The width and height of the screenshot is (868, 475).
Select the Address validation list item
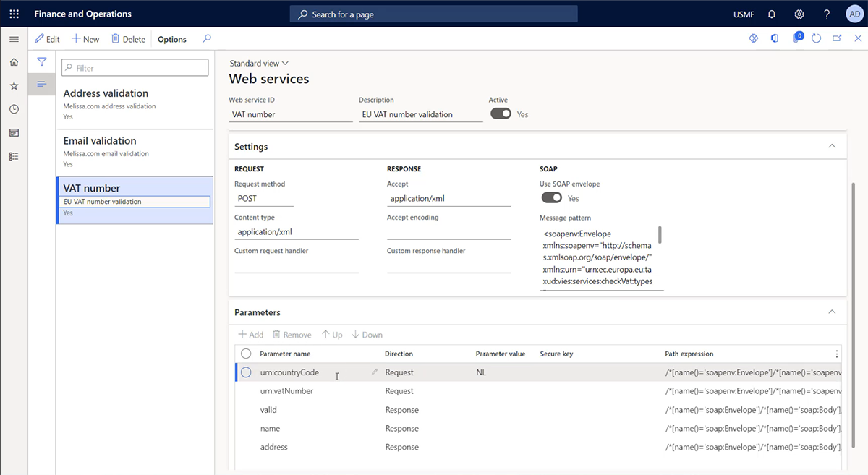[135, 105]
